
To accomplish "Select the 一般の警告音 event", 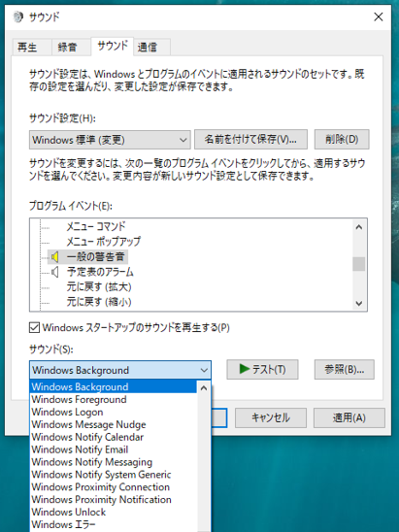I will pyautogui.click(x=96, y=257).
